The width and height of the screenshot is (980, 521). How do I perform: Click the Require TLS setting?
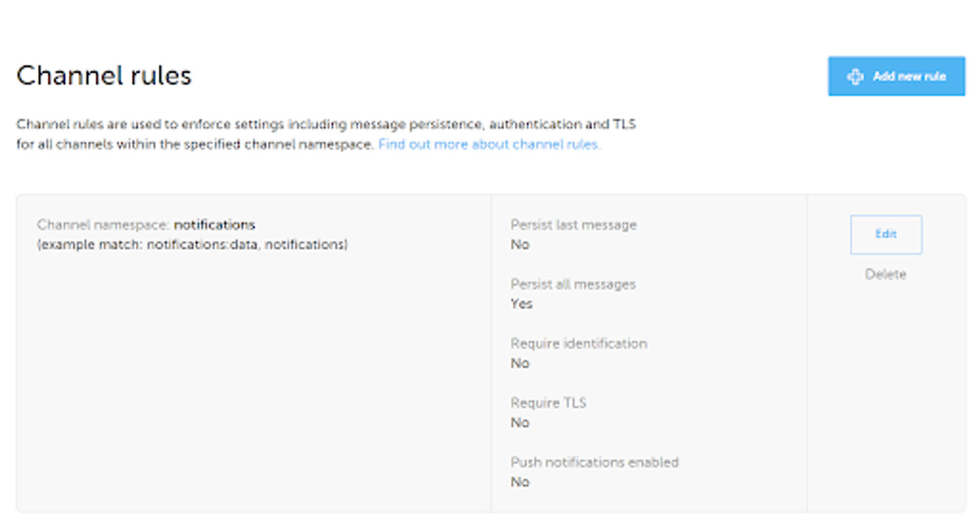tap(549, 402)
